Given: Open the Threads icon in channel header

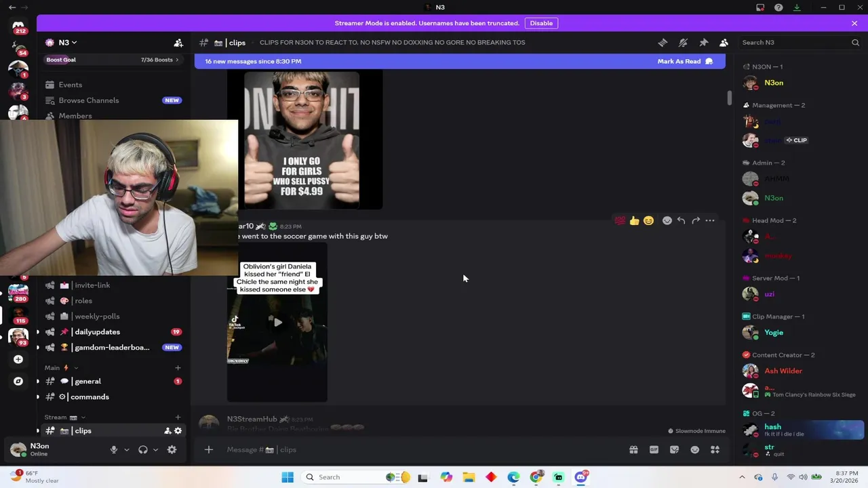Looking at the screenshot, I should click(663, 43).
